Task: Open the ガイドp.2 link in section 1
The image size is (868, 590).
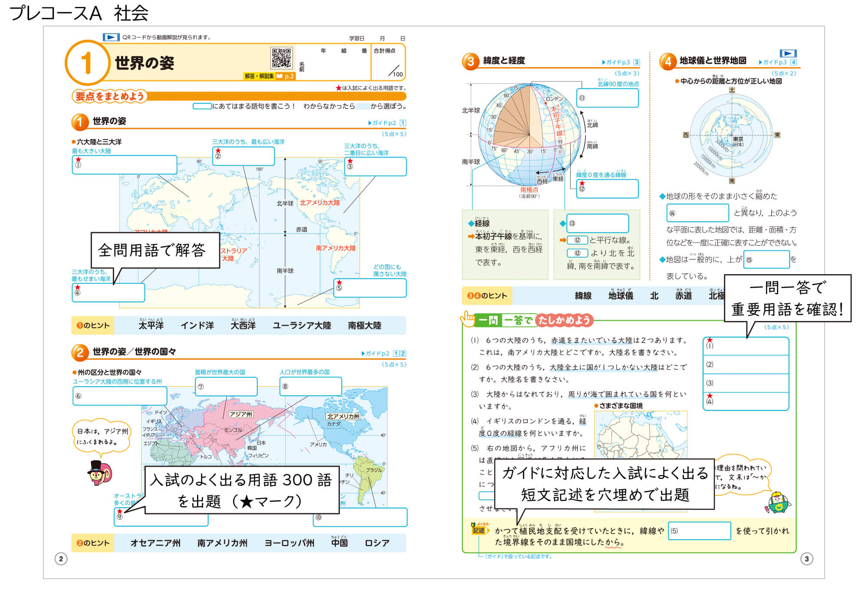Action: [x=387, y=123]
